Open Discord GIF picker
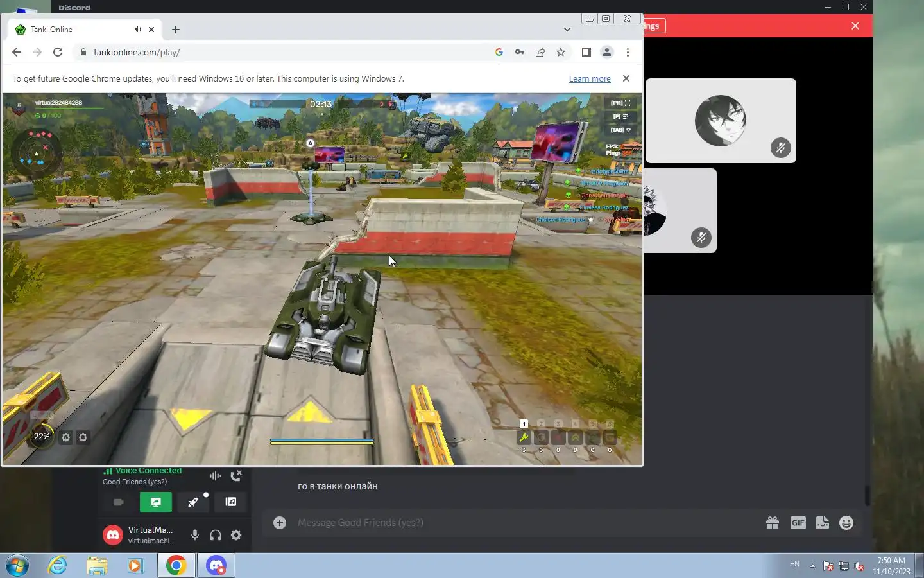924x578 pixels. pyautogui.click(x=798, y=523)
